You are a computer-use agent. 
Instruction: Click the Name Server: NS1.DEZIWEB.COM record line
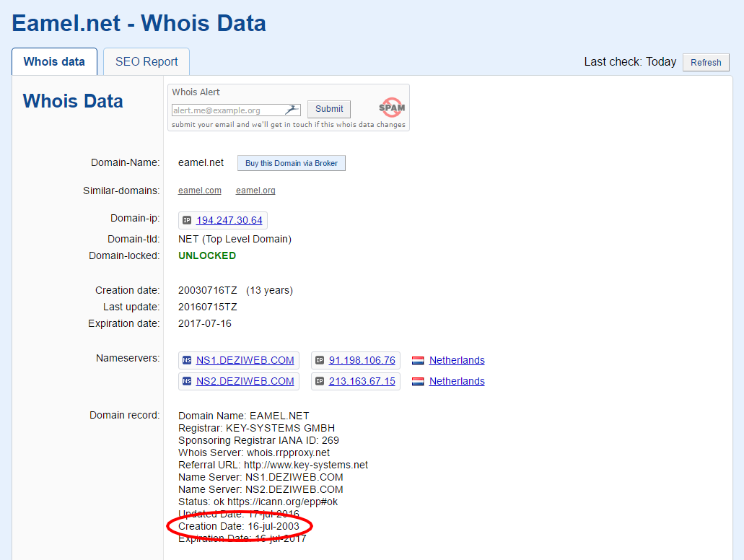(x=261, y=478)
